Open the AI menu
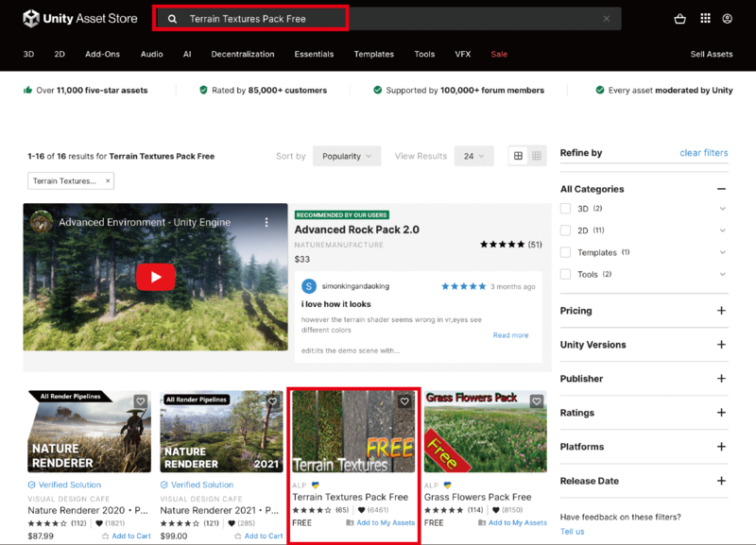This screenshot has width=756, height=545. (187, 54)
